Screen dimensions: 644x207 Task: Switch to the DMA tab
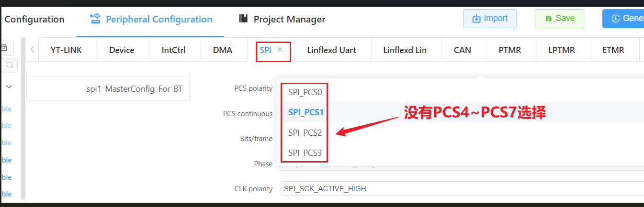click(223, 50)
